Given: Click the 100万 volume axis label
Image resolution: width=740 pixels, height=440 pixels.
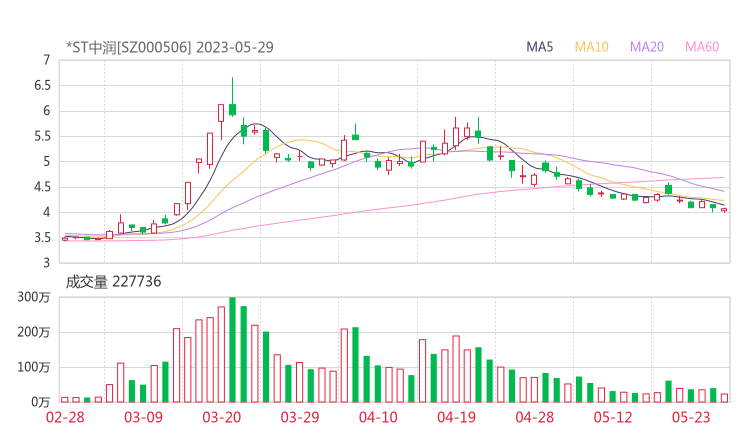Looking at the screenshot, I should (34, 367).
